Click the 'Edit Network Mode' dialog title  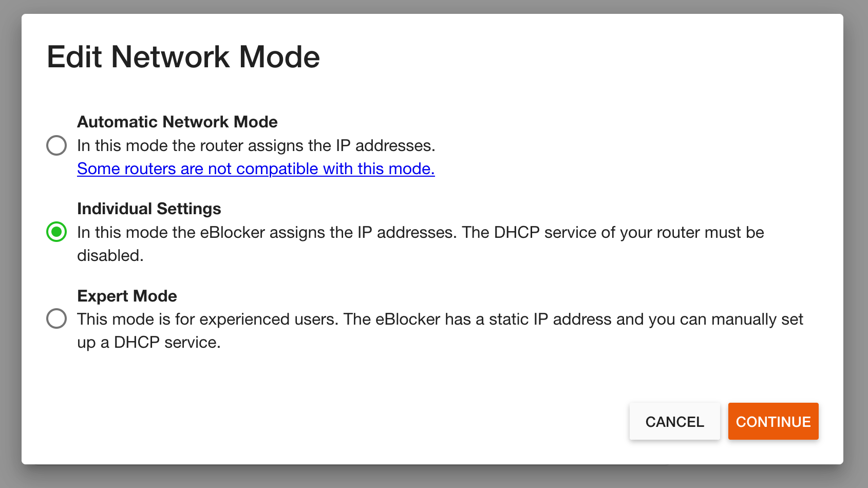[x=183, y=57]
